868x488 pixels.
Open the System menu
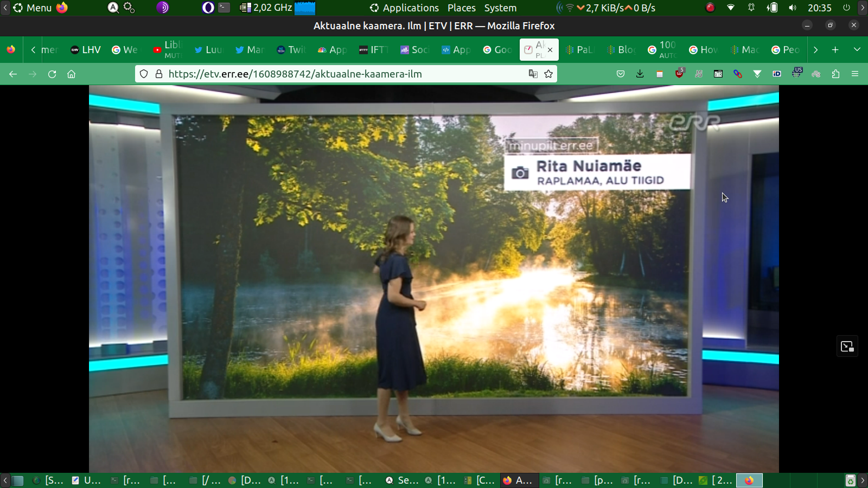500,8
